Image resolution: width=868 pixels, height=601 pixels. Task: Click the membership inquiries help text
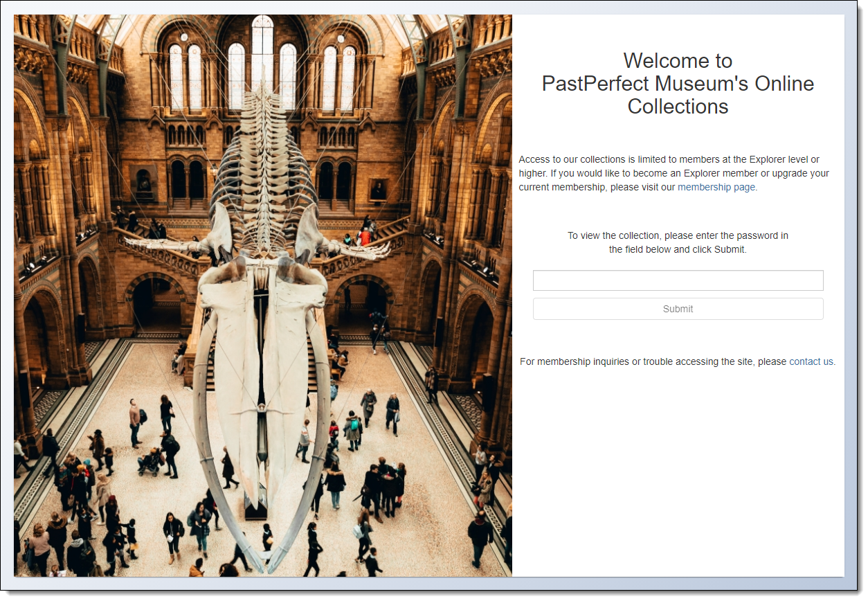(653, 361)
